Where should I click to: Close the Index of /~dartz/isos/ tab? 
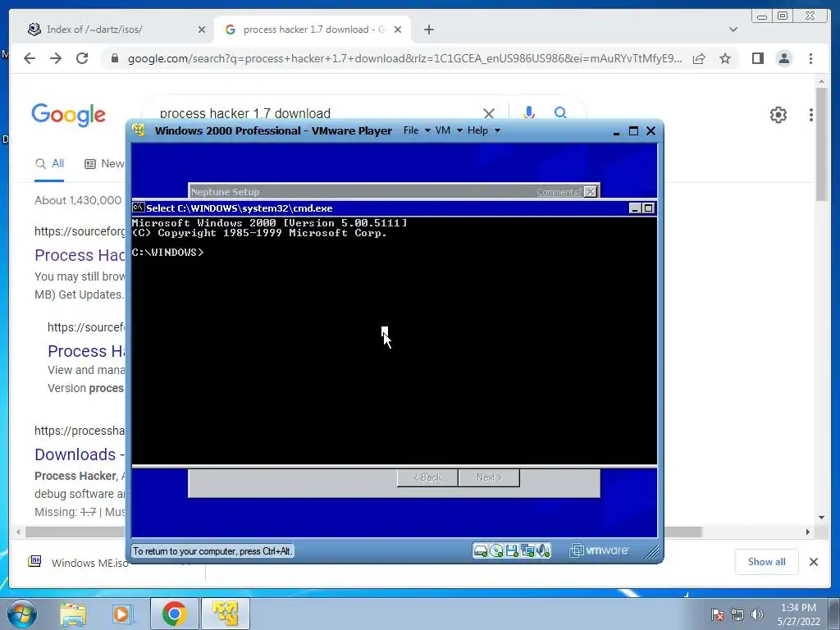202,30
